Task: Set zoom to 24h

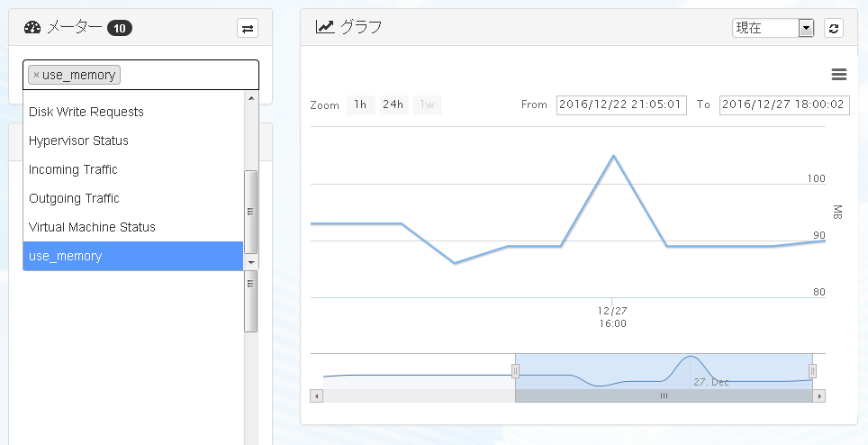Action: (x=393, y=104)
